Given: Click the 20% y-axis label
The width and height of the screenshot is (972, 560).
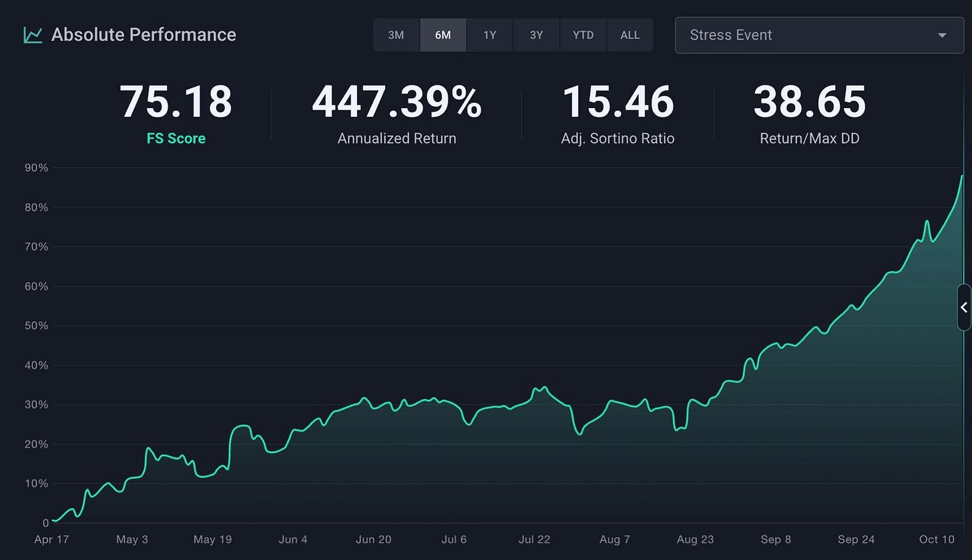Looking at the screenshot, I should [37, 444].
